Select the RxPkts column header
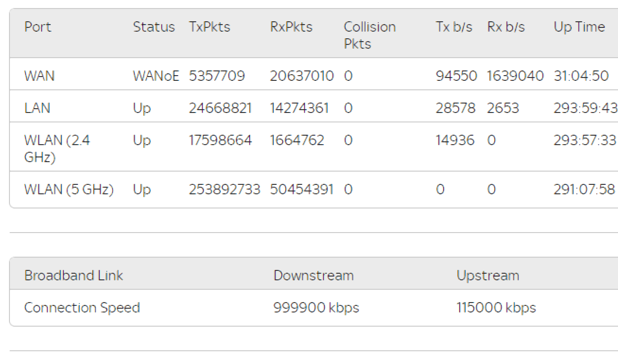 coord(291,27)
